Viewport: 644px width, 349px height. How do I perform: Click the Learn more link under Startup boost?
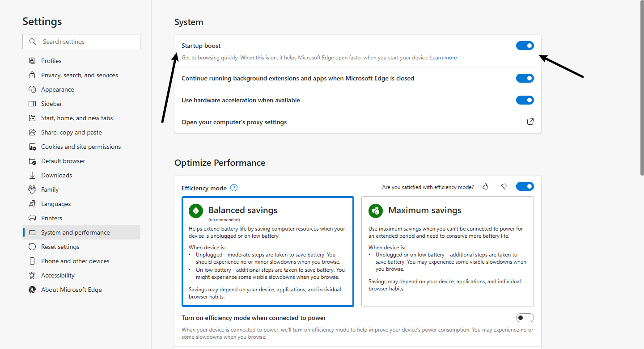(x=443, y=58)
